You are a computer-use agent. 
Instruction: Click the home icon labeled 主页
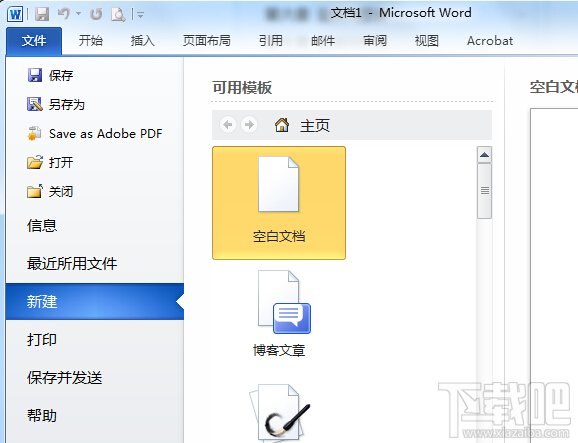tap(282, 125)
